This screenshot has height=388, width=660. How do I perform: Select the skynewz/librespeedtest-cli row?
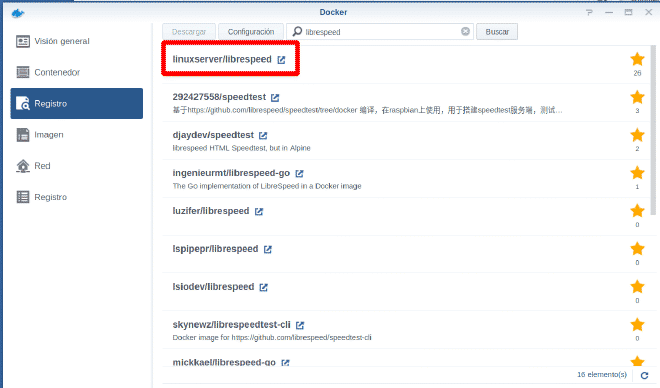coord(406,330)
